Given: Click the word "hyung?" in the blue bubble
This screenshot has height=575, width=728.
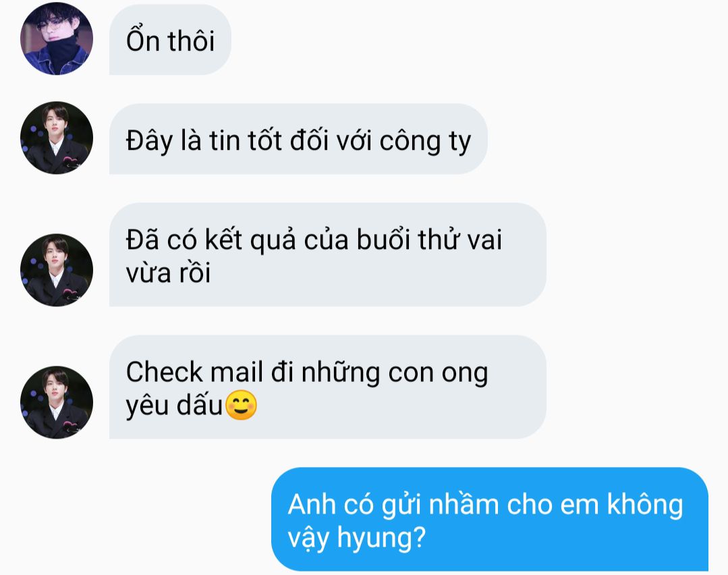Looking at the screenshot, I should [381, 538].
